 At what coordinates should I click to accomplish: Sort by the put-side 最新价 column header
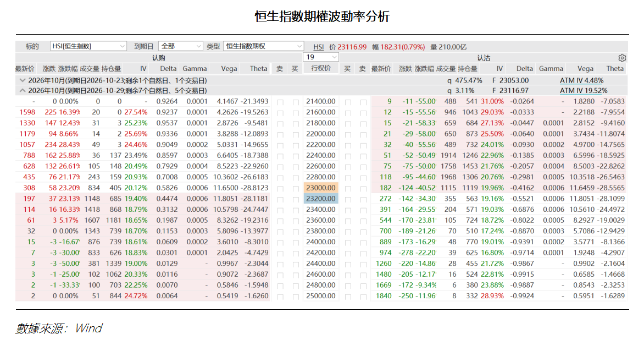click(x=381, y=69)
